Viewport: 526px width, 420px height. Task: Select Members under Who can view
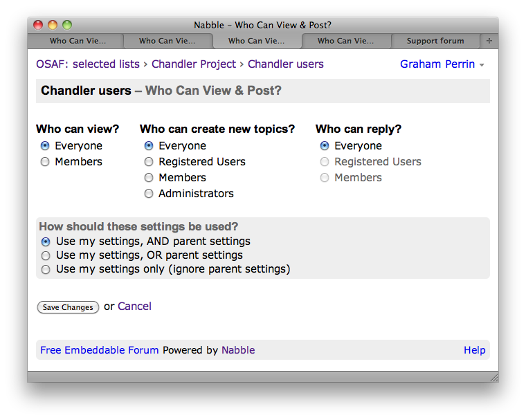click(46, 162)
